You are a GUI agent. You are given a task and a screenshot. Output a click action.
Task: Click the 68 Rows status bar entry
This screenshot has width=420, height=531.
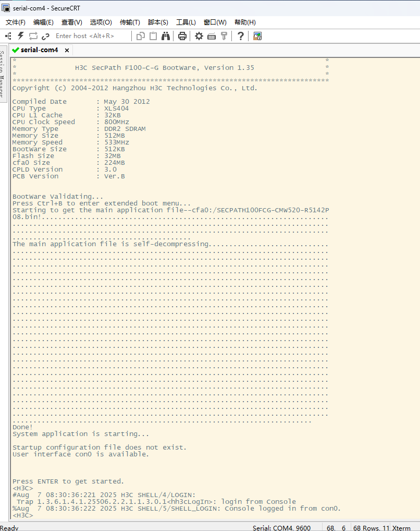tap(371, 528)
